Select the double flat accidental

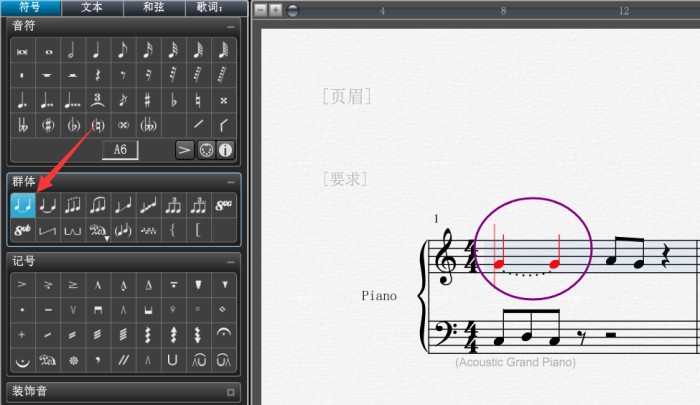(x=22, y=125)
